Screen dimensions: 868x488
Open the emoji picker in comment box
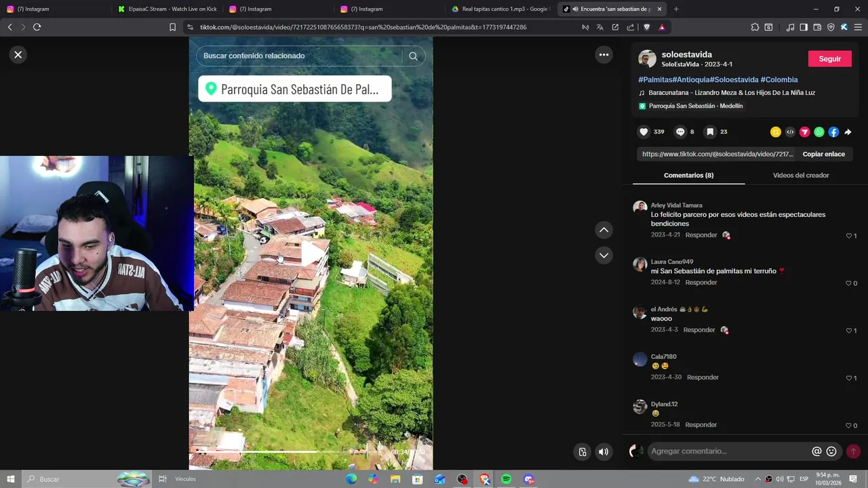831,451
